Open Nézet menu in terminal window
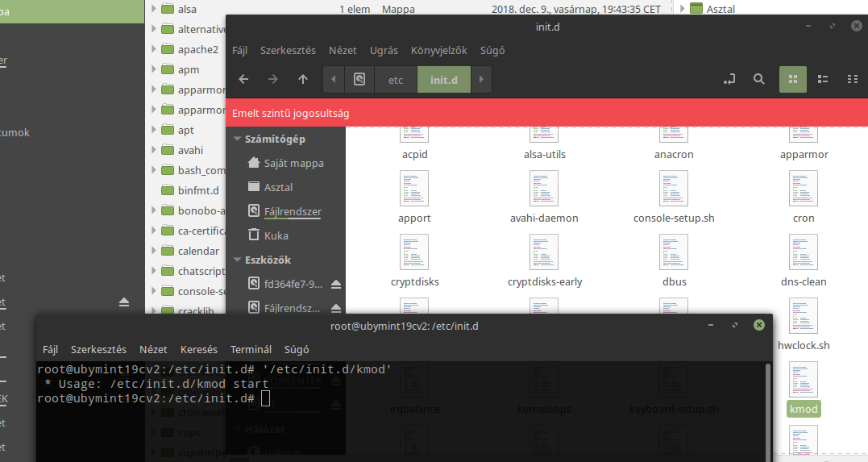Image resolution: width=868 pixels, height=462 pixels. (x=153, y=350)
